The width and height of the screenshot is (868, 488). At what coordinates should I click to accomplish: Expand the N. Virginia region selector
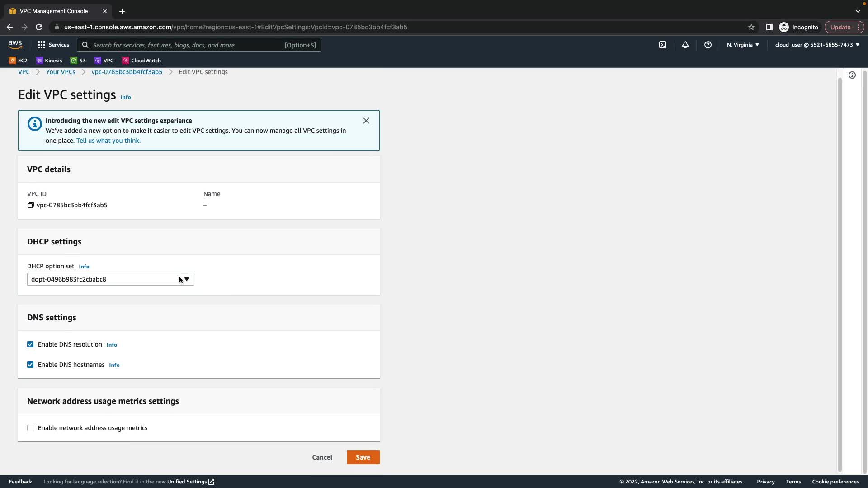click(743, 45)
